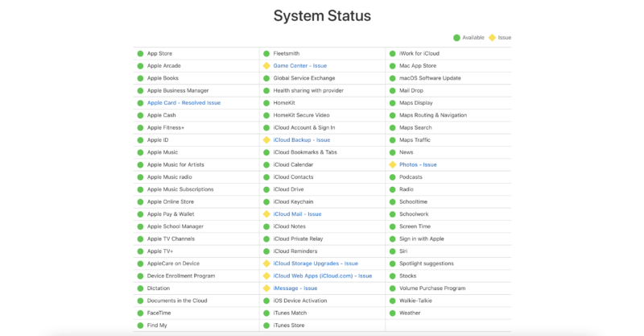Click the yellow Issue legend diamond
This screenshot has height=336, width=644.
point(493,37)
